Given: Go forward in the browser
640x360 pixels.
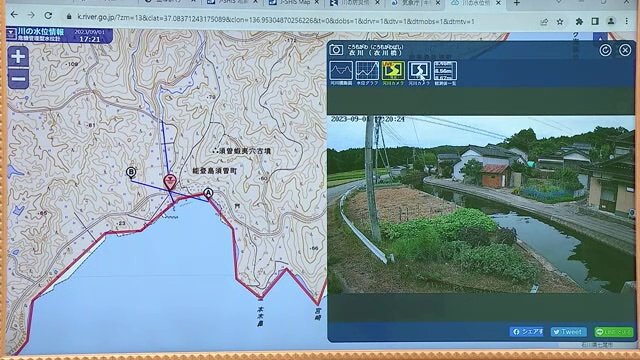Looking at the screenshot, I should pyautogui.click(x=31, y=16).
